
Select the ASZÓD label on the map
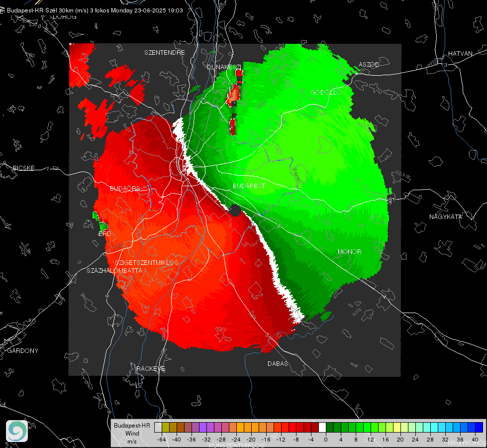tap(369, 64)
